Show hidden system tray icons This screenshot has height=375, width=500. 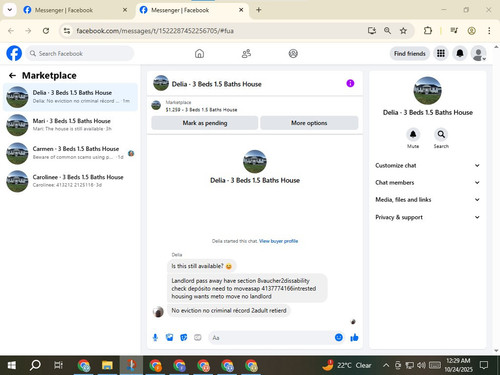pos(386,365)
